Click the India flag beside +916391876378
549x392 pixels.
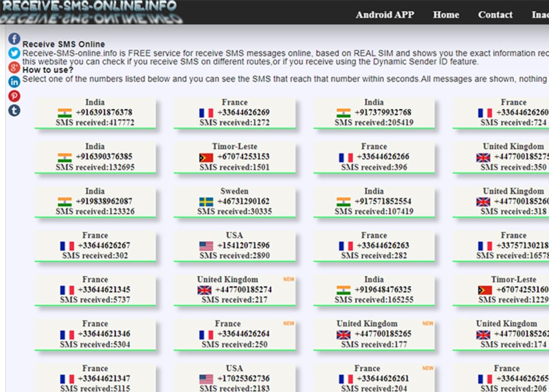[65, 113]
